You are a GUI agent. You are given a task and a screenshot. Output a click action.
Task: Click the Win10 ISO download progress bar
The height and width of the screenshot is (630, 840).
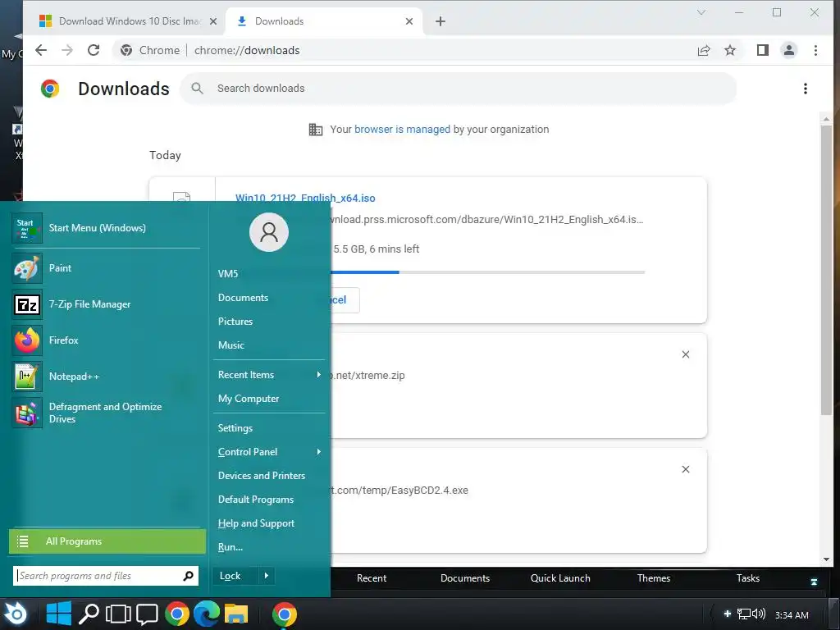click(x=487, y=272)
